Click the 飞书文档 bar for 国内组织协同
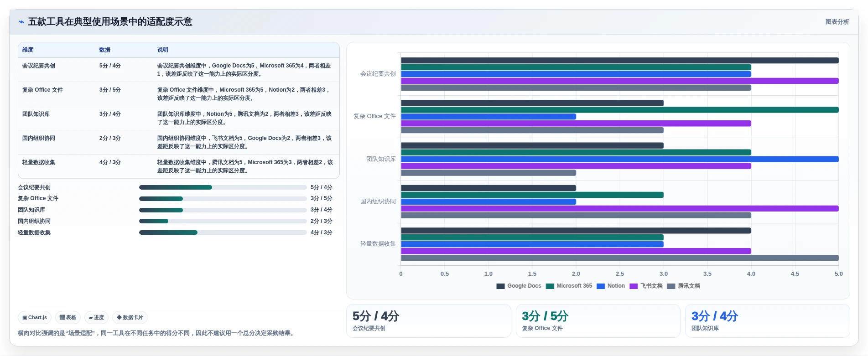The height and width of the screenshot is (356, 868). click(x=619, y=208)
